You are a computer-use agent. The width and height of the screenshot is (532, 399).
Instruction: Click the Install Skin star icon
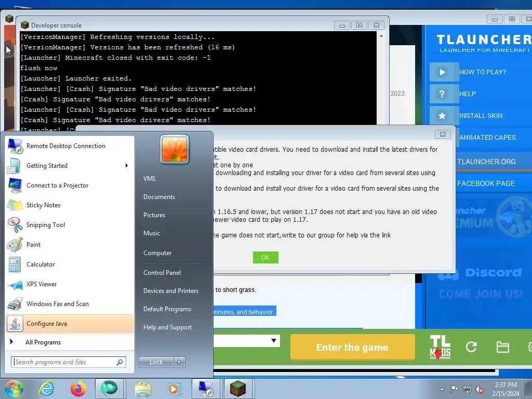pyautogui.click(x=442, y=116)
